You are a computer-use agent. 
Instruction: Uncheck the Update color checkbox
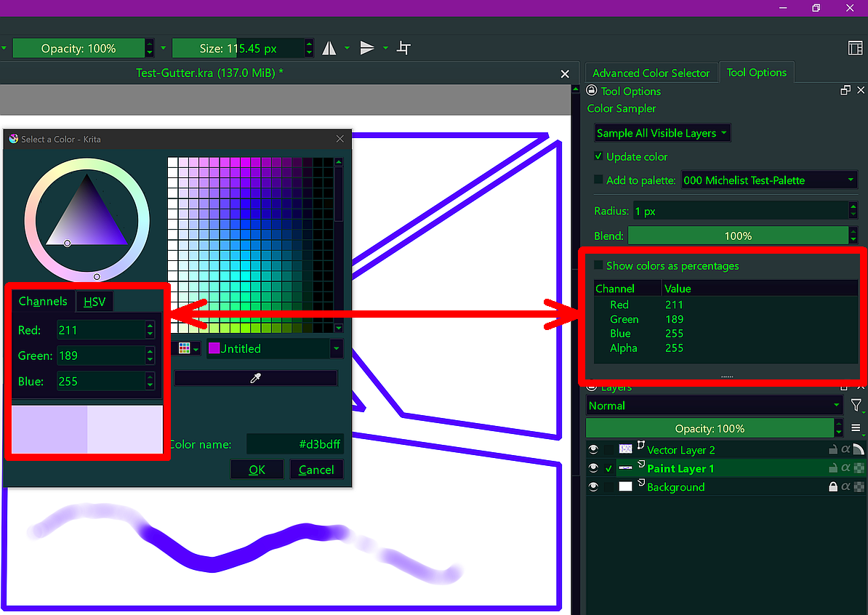tap(598, 157)
